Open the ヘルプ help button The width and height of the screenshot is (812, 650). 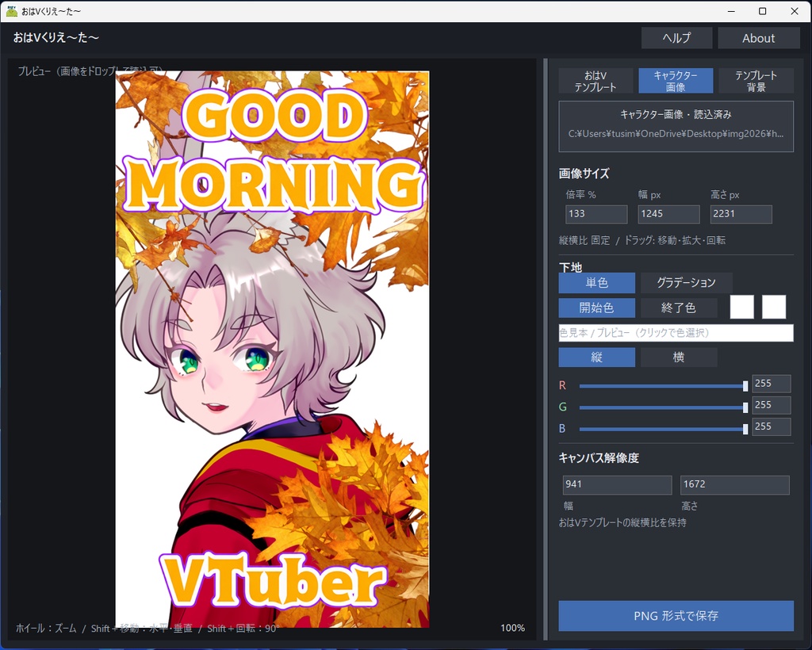pos(676,38)
